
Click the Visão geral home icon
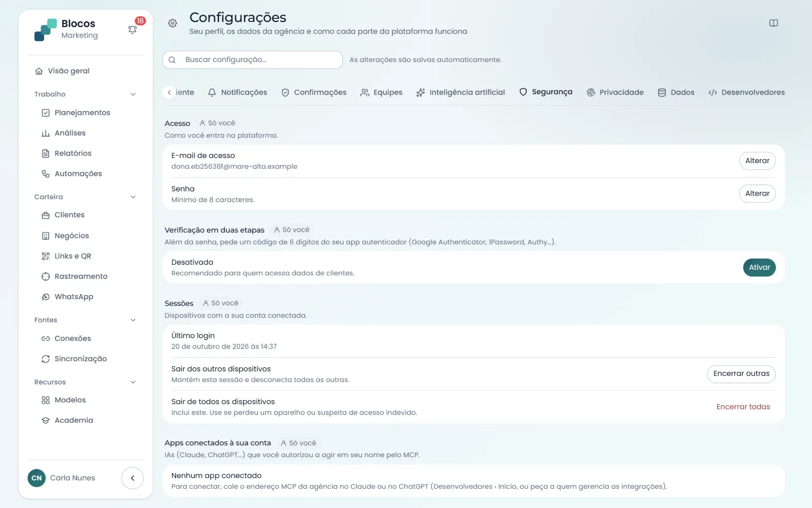[39, 71]
